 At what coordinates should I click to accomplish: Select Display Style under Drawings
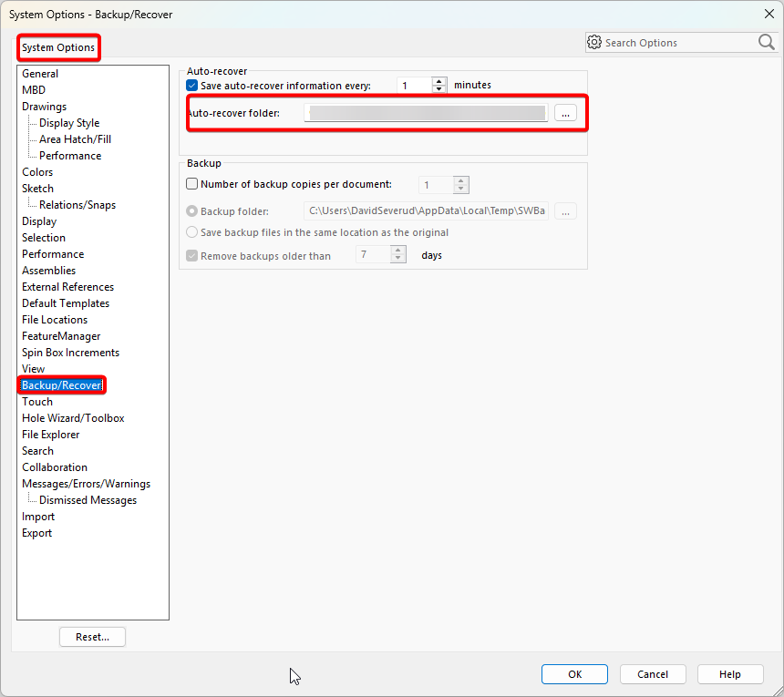pyautogui.click(x=69, y=123)
